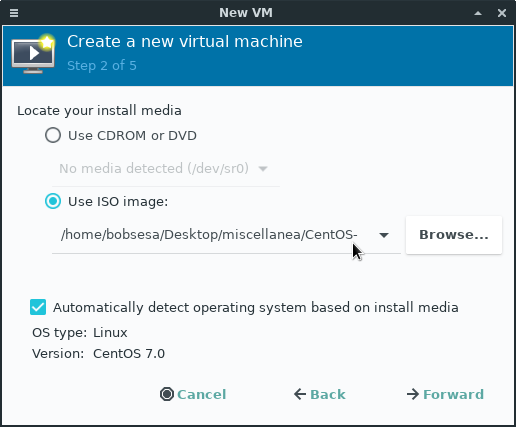Close the New VM window
516x427 pixels.
(502, 13)
